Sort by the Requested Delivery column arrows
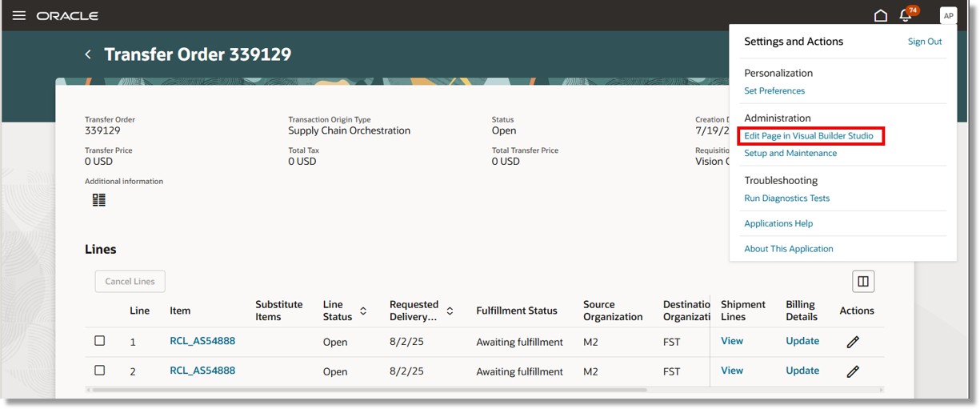980x409 pixels. pyautogui.click(x=450, y=311)
